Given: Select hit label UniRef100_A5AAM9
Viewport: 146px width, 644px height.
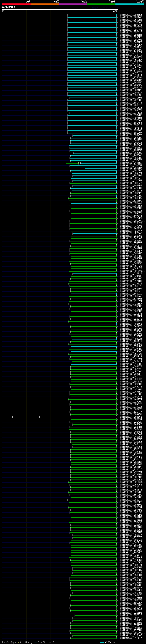Looking at the screenshot, I should coord(131,208).
